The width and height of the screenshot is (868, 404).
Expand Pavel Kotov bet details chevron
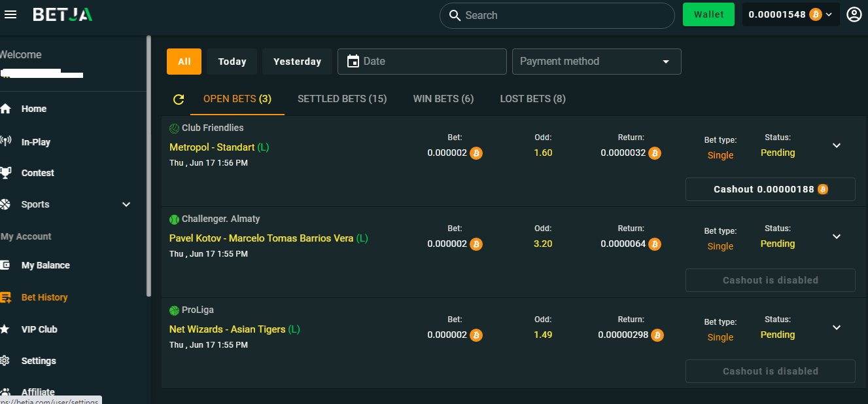click(x=837, y=236)
